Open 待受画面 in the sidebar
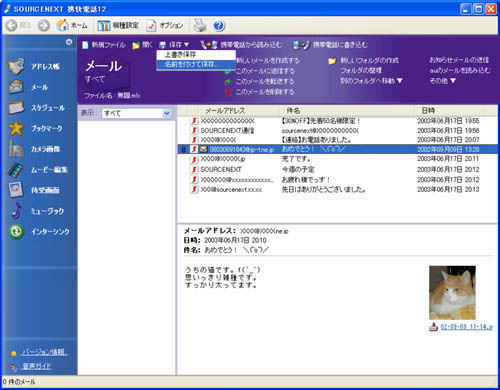 (34, 190)
